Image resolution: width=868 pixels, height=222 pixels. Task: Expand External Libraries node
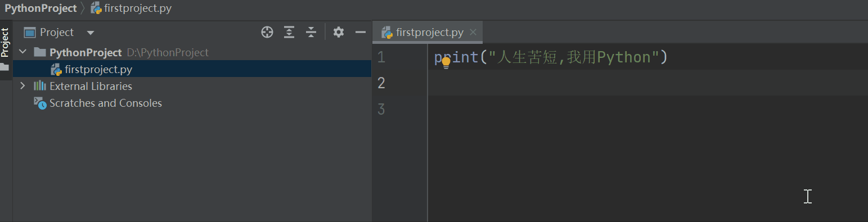(x=23, y=86)
